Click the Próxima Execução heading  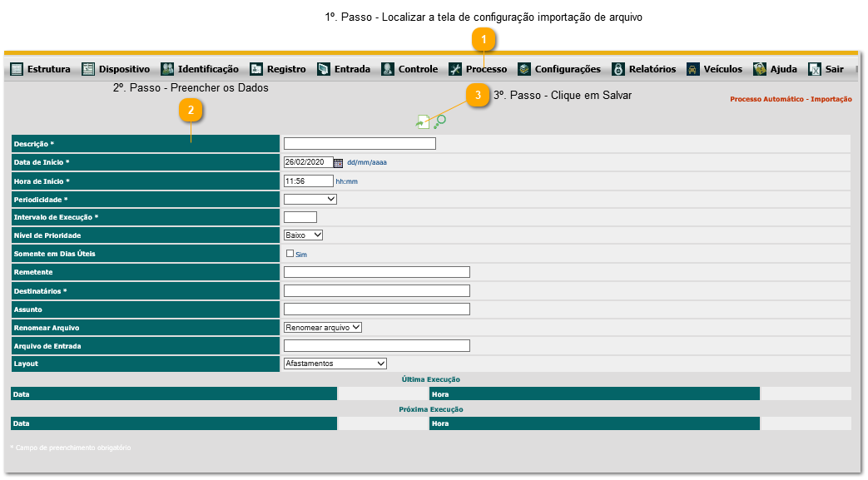coord(431,409)
